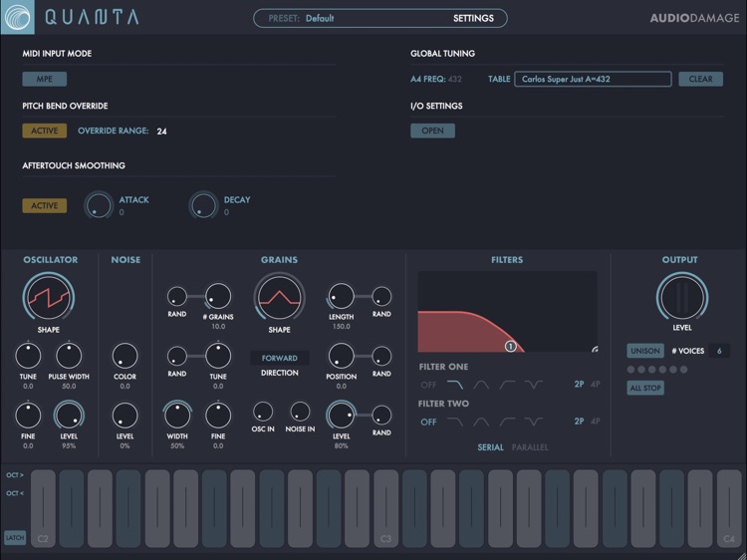Click the Oscillator Tune knob
This screenshot has width=747, height=560.
click(x=28, y=356)
